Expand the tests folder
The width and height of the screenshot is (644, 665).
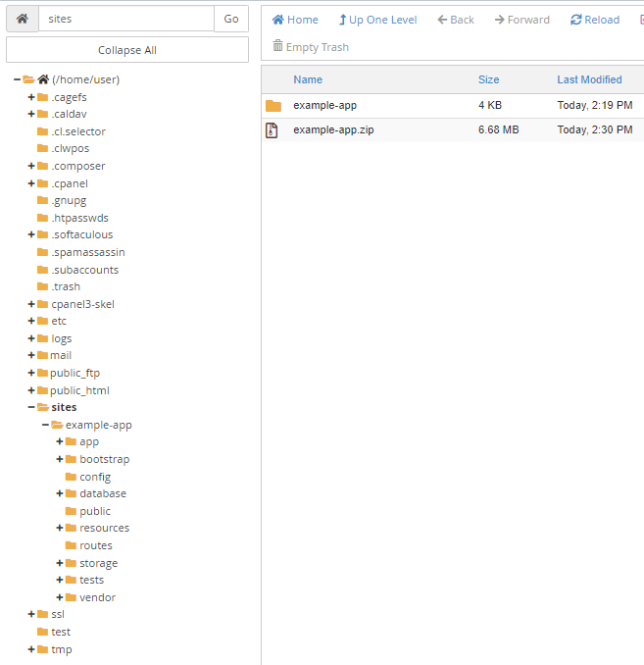(x=60, y=580)
